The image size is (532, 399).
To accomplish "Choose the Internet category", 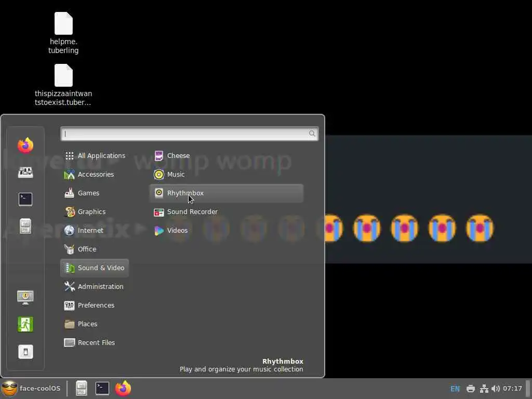I will pos(95,230).
